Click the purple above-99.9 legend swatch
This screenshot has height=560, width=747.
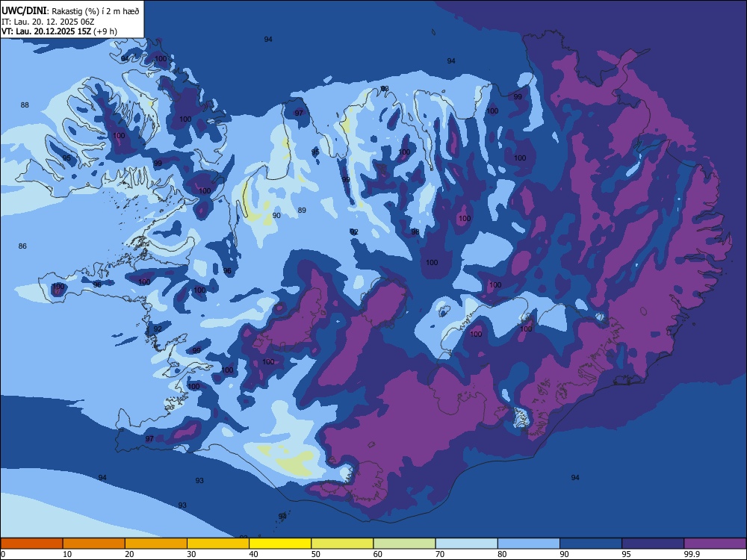coord(715,544)
